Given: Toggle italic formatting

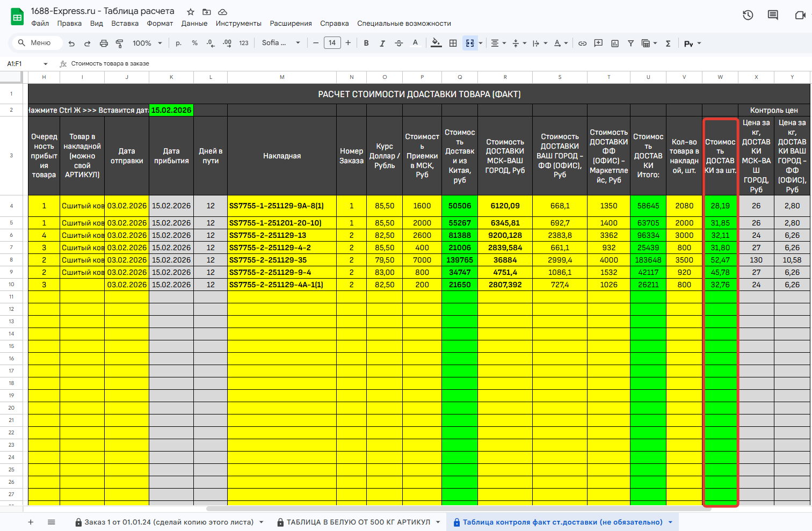Looking at the screenshot, I should click(x=382, y=43).
